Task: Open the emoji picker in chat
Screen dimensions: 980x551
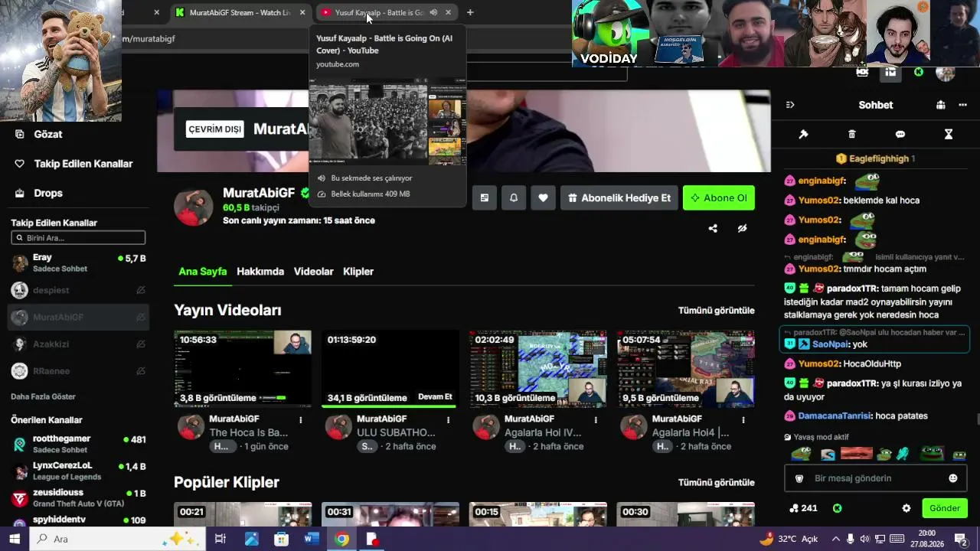Action: (x=953, y=478)
